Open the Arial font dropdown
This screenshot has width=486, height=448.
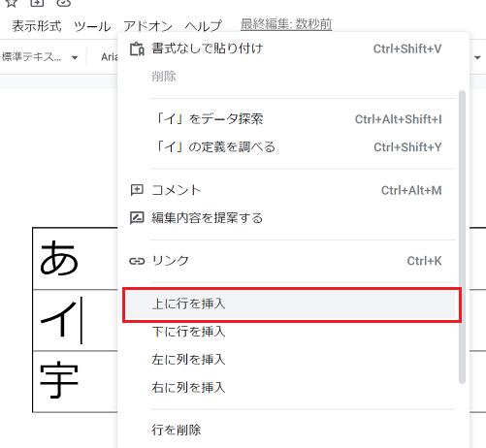[x=110, y=57]
